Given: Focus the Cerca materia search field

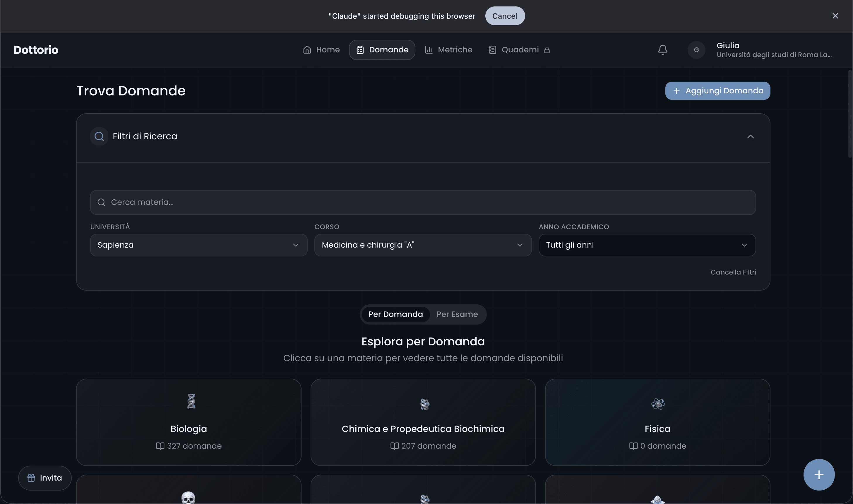Looking at the screenshot, I should tap(423, 203).
